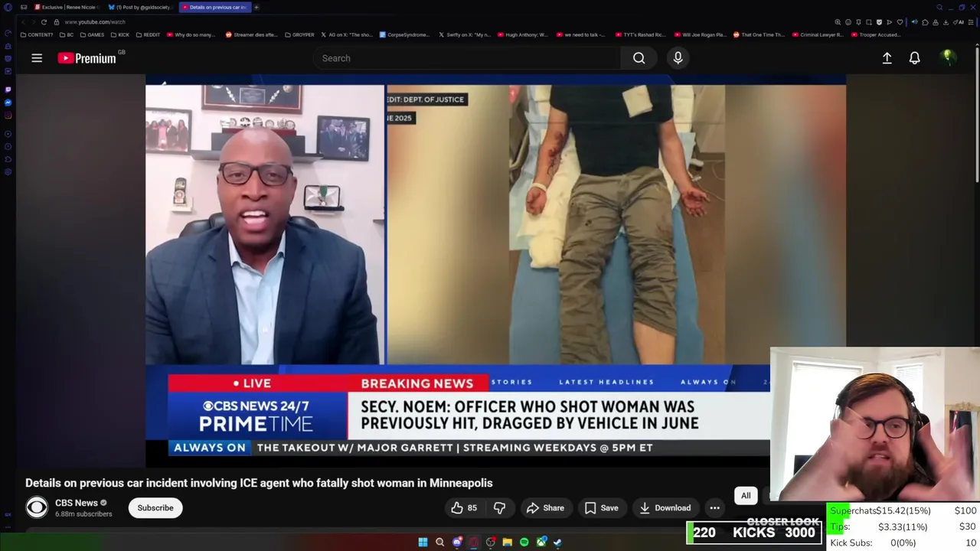Open sidebar settings gear icon
This screenshot has height=551, width=980.
tap(8, 172)
